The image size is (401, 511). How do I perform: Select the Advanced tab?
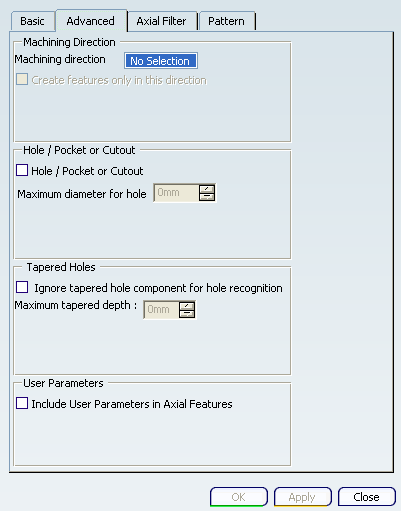[x=91, y=21]
